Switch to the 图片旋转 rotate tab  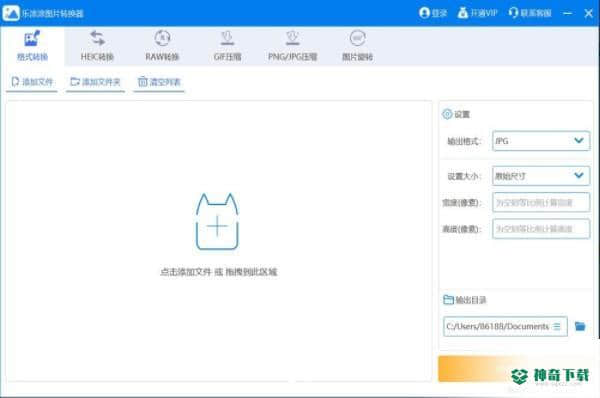pos(357,46)
